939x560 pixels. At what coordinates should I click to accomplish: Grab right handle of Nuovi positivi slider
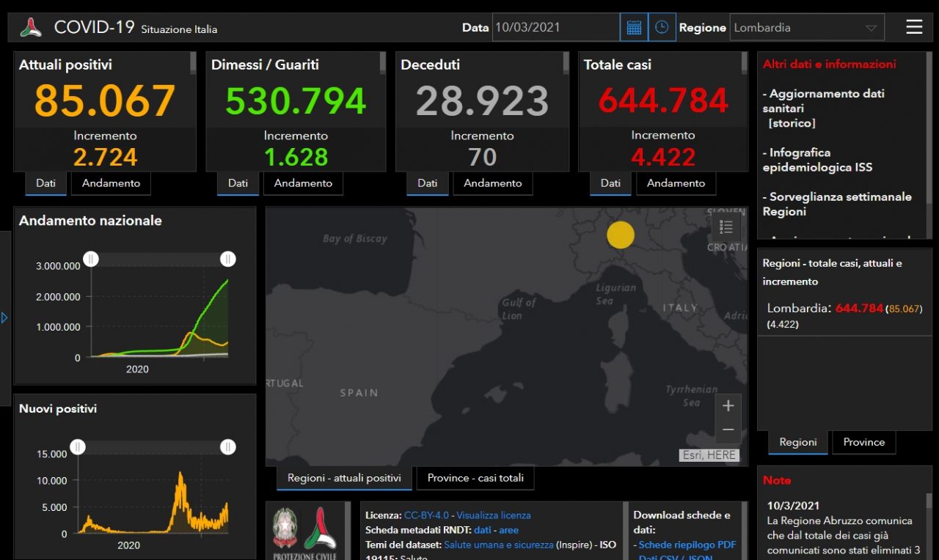point(228,447)
